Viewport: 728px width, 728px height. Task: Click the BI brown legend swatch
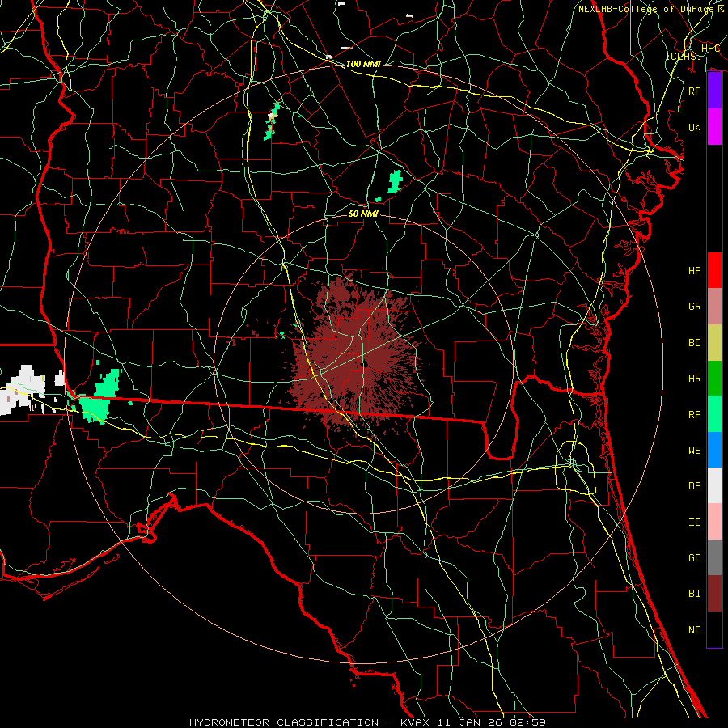pos(714,594)
